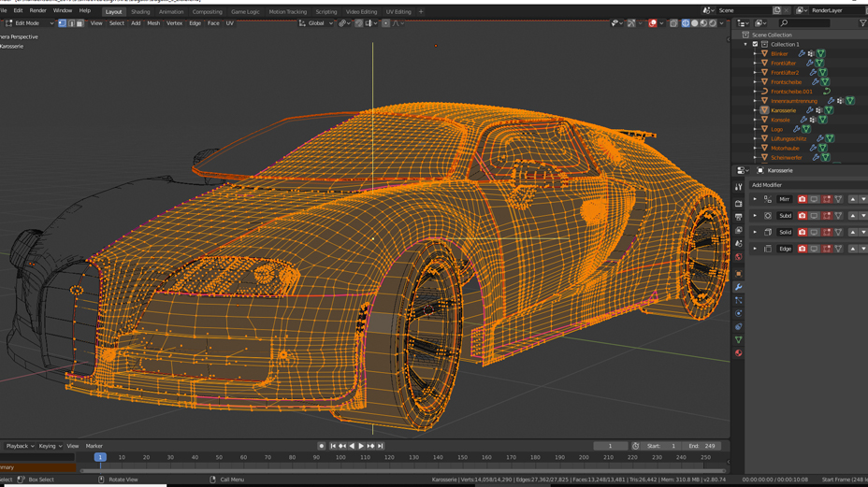The width and height of the screenshot is (868, 487).
Task: Click Logo's modifier wrench icon in outliner
Action: tap(797, 129)
